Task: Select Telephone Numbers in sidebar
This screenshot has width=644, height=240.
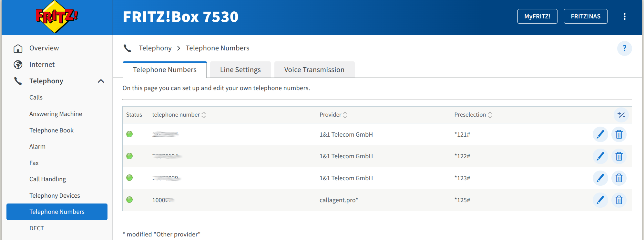Action: click(x=57, y=212)
